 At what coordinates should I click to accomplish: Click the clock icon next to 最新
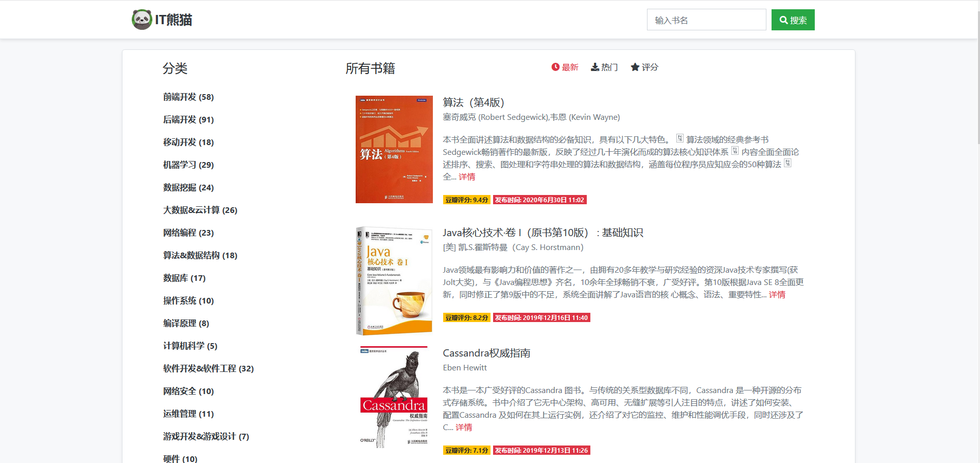tap(555, 67)
